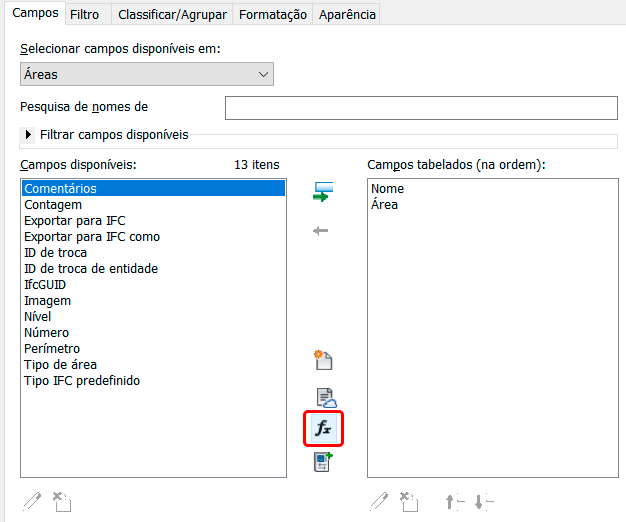
Task: Select Nome in scheduled fields
Action: (x=493, y=188)
